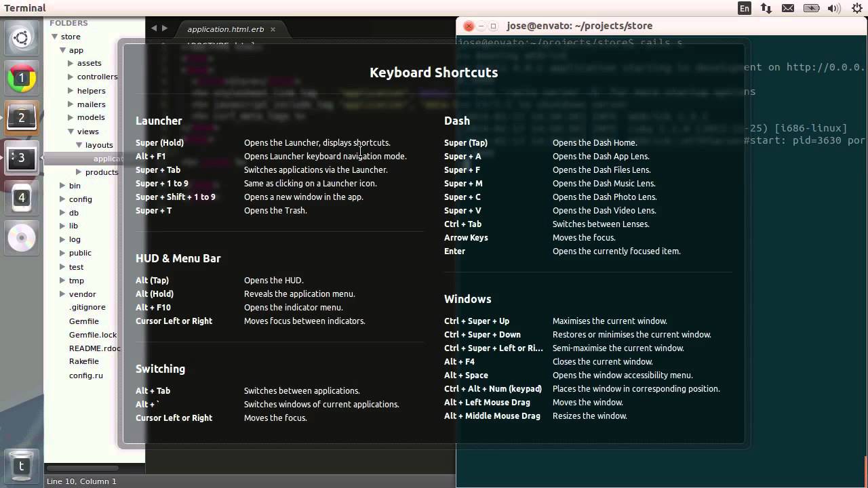Open the sound volume indicator
The height and width of the screenshot is (488, 868).
(834, 8)
